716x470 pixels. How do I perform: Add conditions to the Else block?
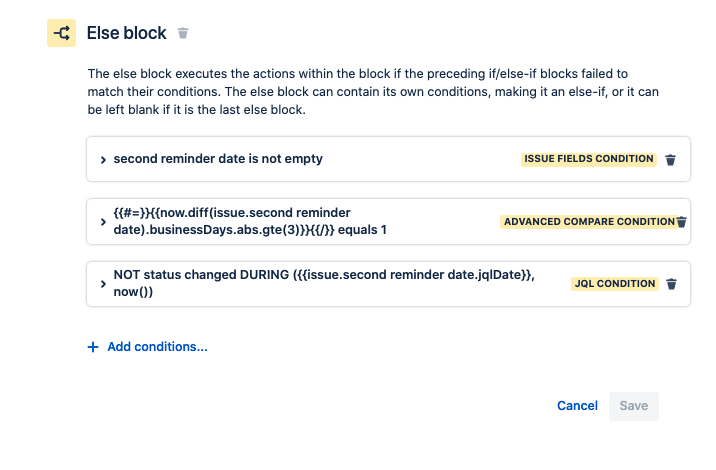pyautogui.click(x=157, y=347)
